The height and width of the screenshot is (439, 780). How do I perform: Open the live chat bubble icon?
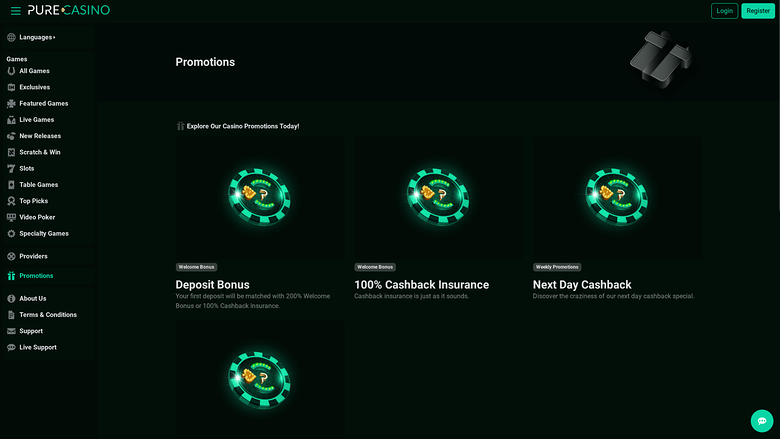tap(762, 421)
